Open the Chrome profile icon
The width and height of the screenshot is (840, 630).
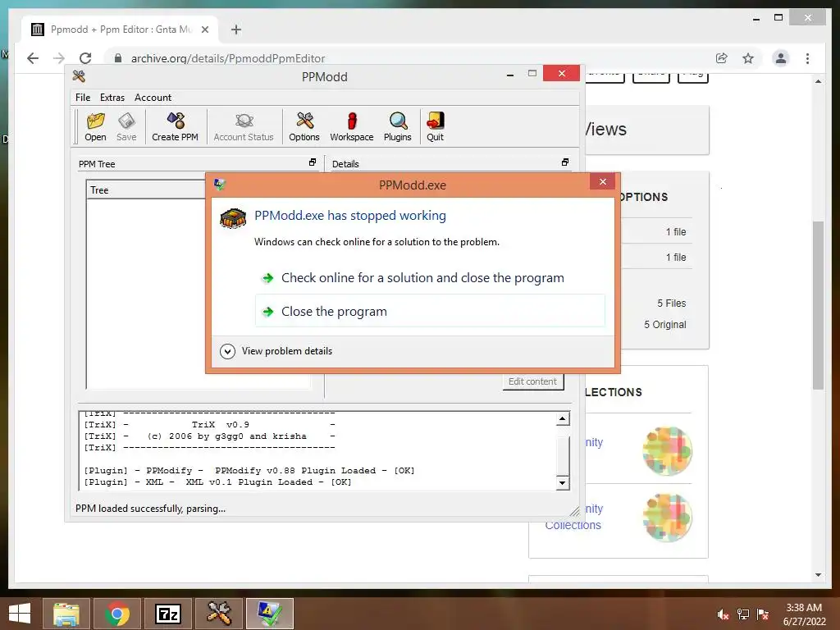tap(781, 58)
